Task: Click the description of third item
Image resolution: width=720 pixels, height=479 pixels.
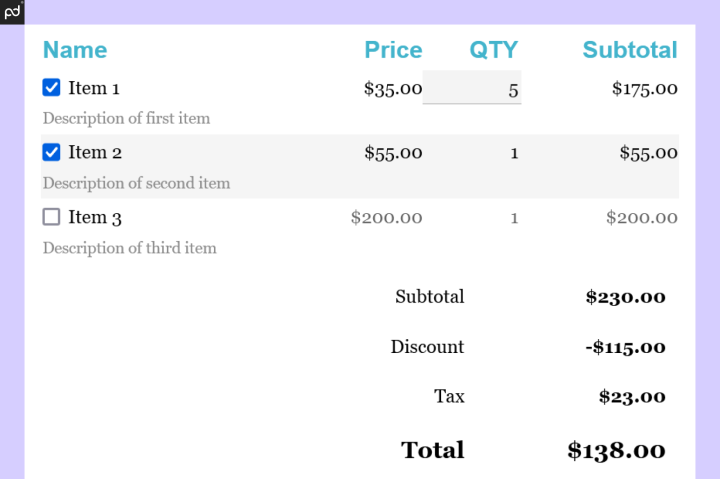Action: [129, 248]
